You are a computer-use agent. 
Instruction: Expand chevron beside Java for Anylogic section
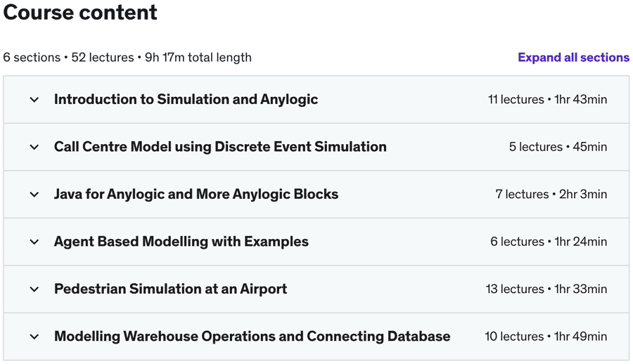click(x=34, y=195)
